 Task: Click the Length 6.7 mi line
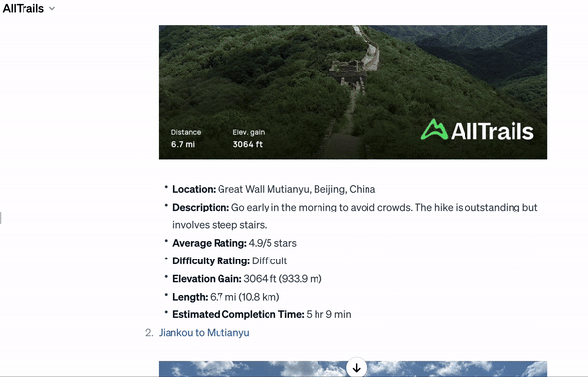click(225, 297)
